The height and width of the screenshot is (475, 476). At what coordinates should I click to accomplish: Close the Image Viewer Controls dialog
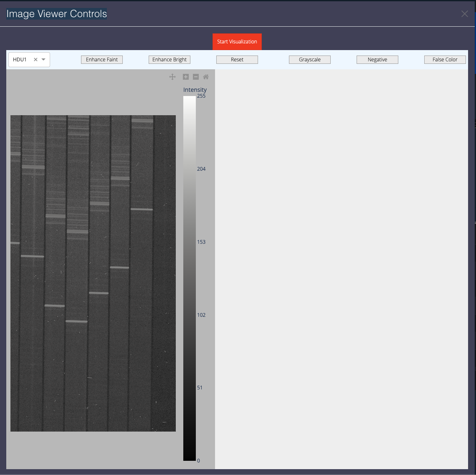pos(464,14)
